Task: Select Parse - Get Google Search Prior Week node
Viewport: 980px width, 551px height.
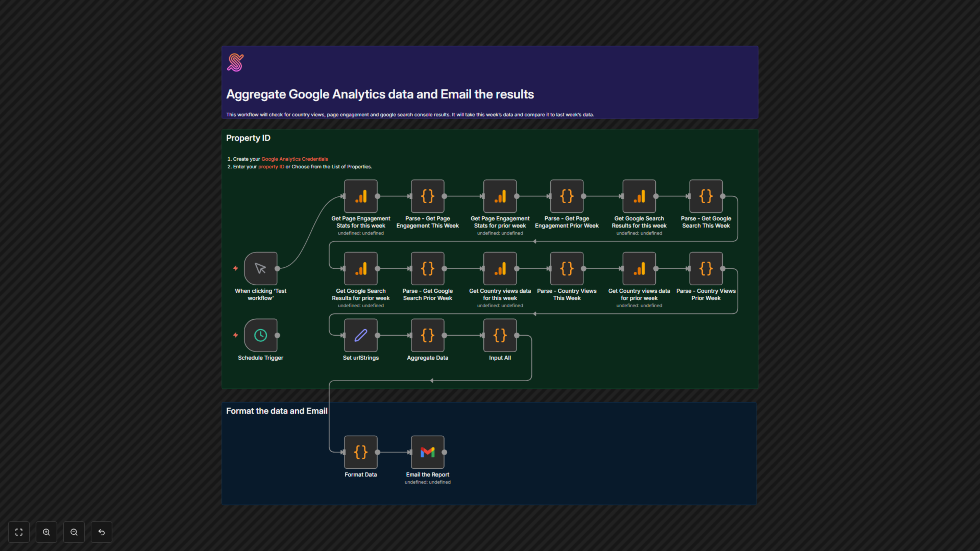Action: [428, 268]
